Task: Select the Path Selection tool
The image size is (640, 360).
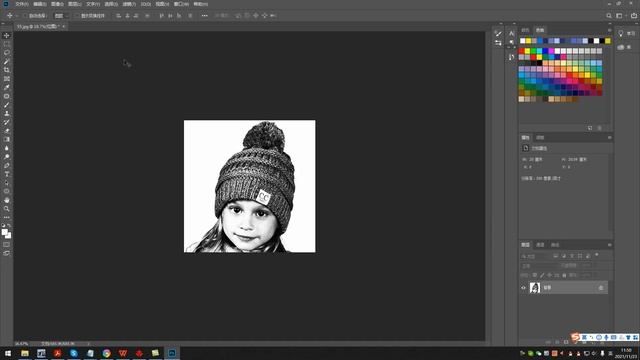Action: pyautogui.click(x=7, y=182)
